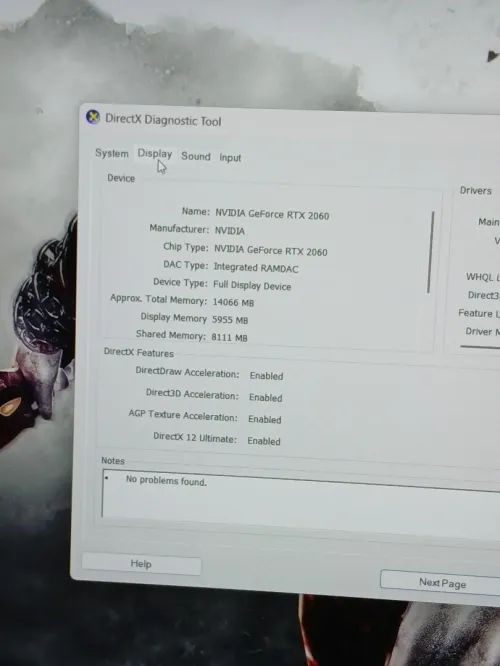Click the 'DirectDraw Acceleration:' label
The image size is (500, 666).
[x=187, y=373]
